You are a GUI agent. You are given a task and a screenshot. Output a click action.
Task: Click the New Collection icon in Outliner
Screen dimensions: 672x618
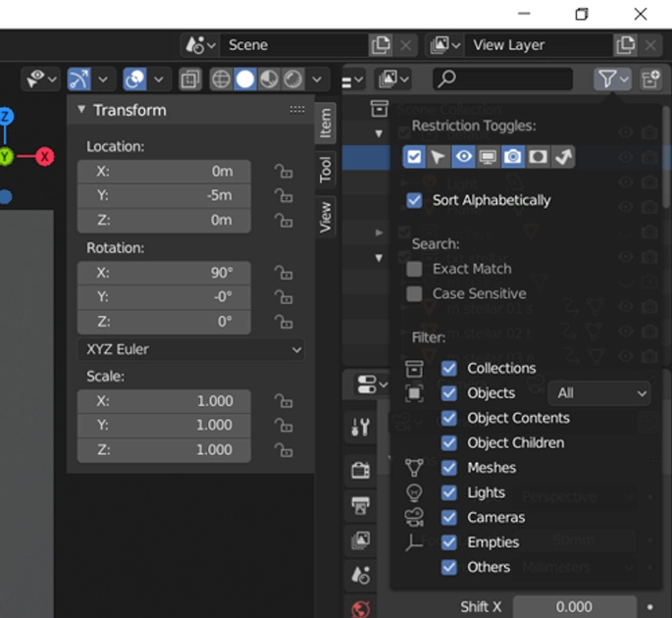pos(650,79)
